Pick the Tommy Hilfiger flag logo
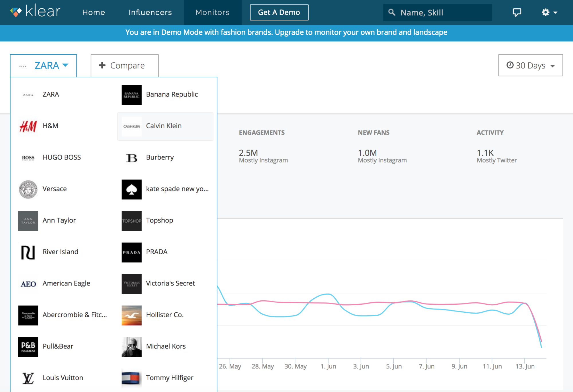573x392 pixels. (x=132, y=378)
